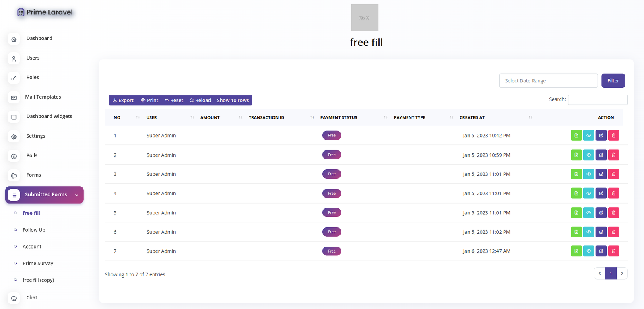The image size is (644, 309).
Task: Open the Show 10 rows dropdown
Action: (x=233, y=100)
